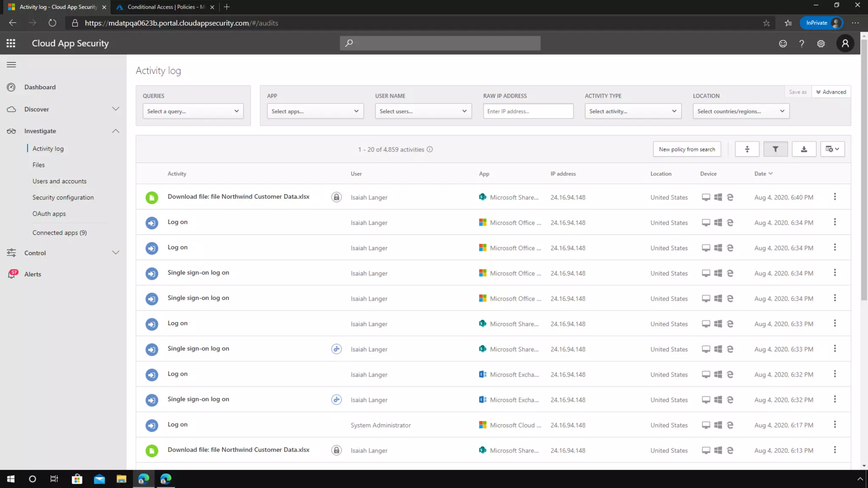Click the feedback smiley icon
The width and height of the screenshot is (868, 488).
782,44
